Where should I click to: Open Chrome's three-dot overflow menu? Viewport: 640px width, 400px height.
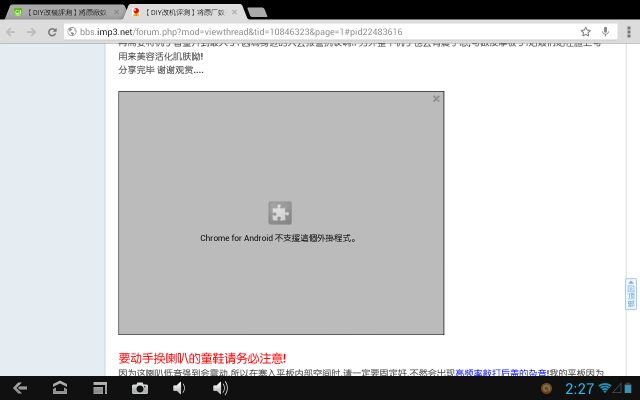tap(629, 31)
